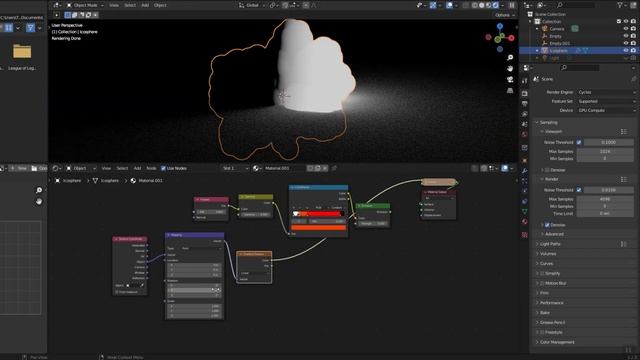Image resolution: width=640 pixels, height=360 pixels.
Task: Select the Empty.001 row in outliner
Action: [x=578, y=43]
